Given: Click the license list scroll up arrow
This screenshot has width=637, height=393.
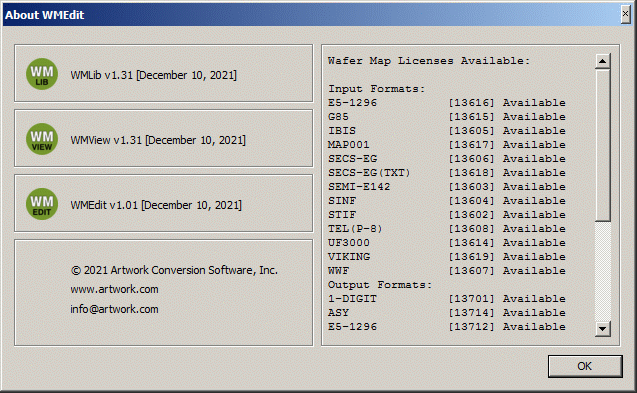Looking at the screenshot, I should tap(602, 61).
